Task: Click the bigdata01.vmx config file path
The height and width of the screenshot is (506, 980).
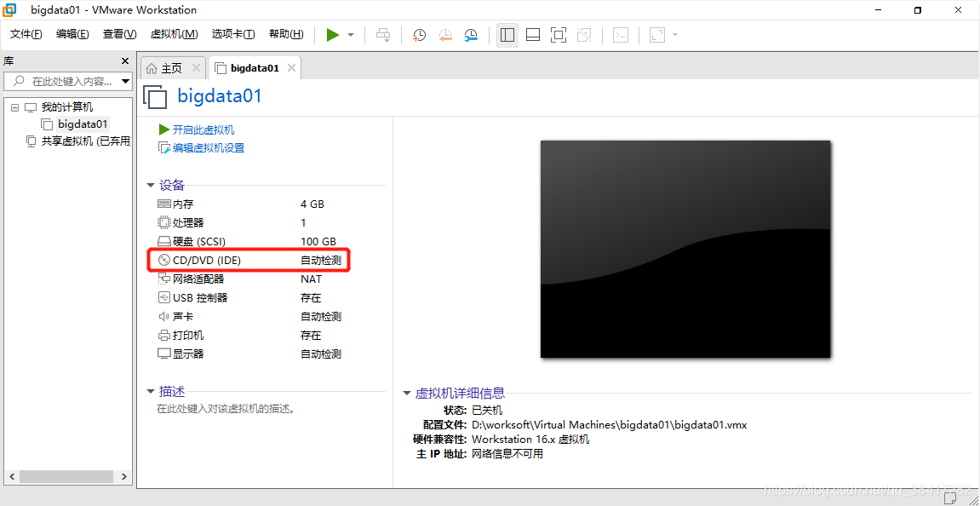Action: tap(610, 425)
